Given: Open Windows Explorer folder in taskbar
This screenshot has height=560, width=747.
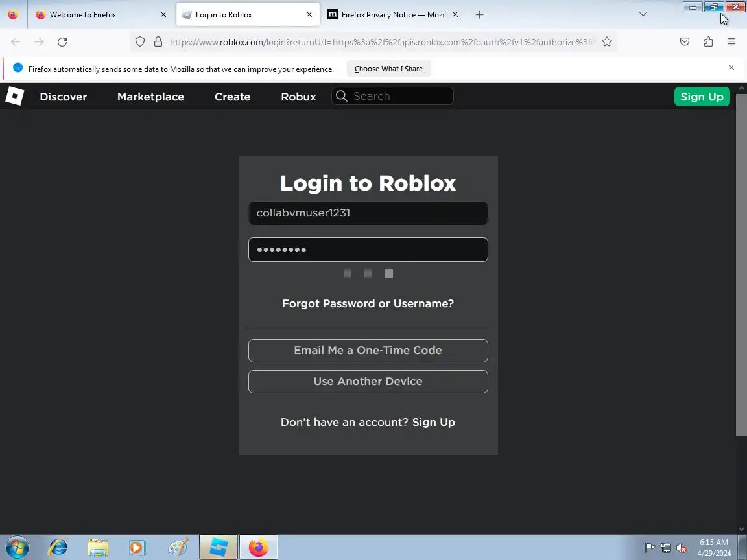Looking at the screenshot, I should click(x=98, y=548).
